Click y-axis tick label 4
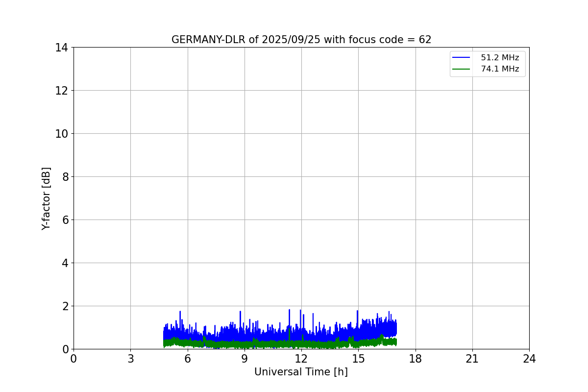The height and width of the screenshot is (392, 588). 65,263
